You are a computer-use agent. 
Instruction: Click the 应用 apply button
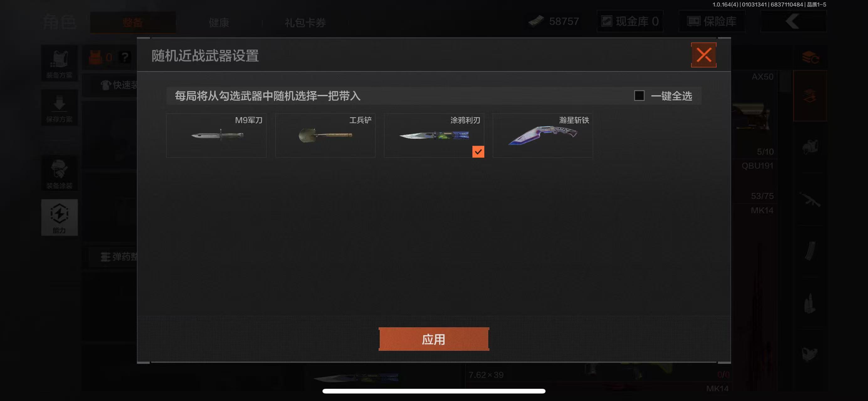(434, 339)
